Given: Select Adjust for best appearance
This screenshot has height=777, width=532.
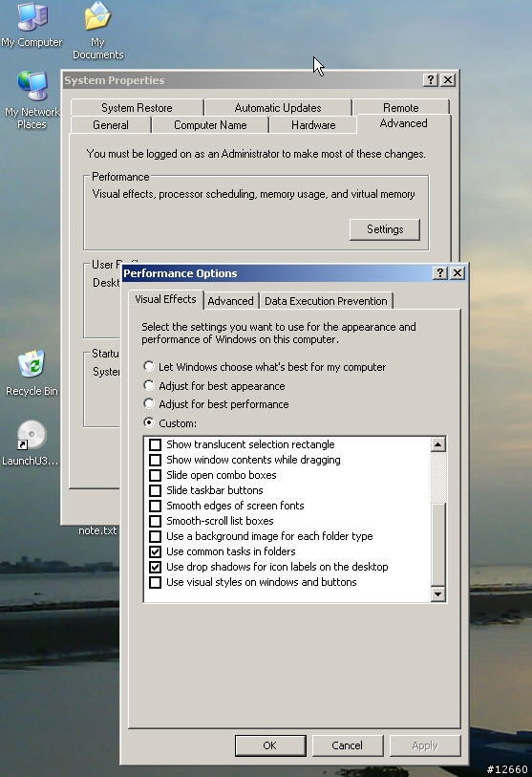Looking at the screenshot, I should coord(149,385).
